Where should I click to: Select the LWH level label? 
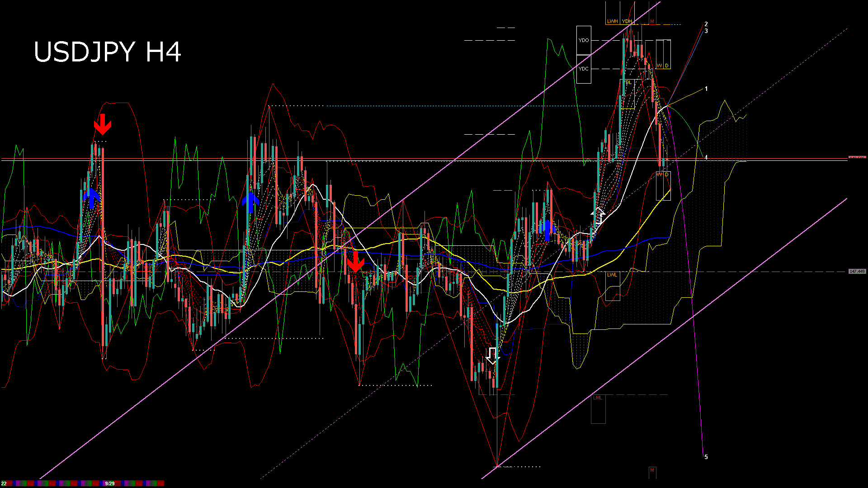612,21
